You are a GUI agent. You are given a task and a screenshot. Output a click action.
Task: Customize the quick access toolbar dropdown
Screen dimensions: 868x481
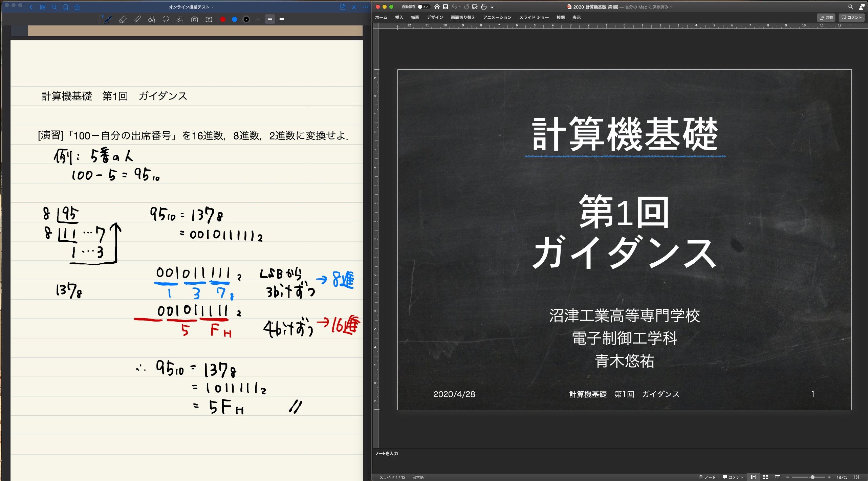[x=492, y=7]
